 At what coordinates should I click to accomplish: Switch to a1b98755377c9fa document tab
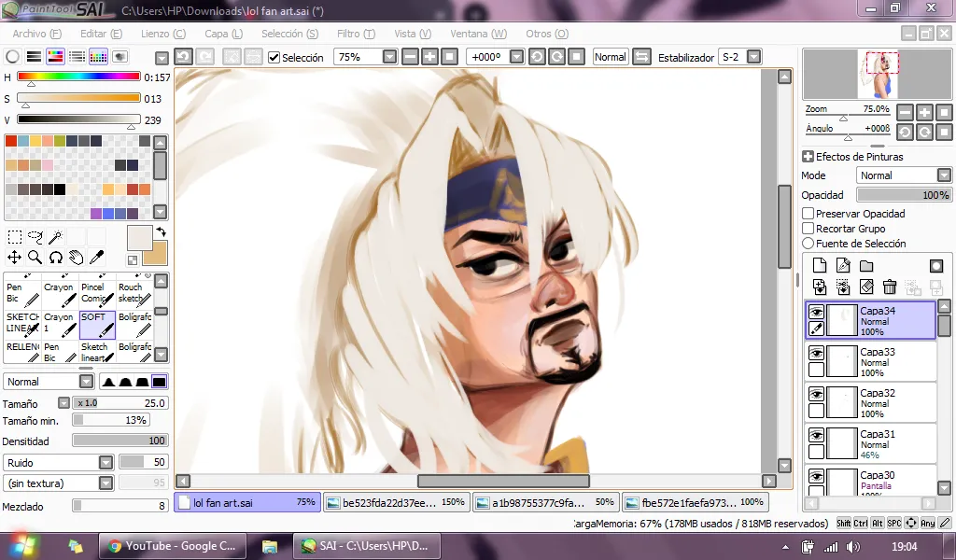545,502
